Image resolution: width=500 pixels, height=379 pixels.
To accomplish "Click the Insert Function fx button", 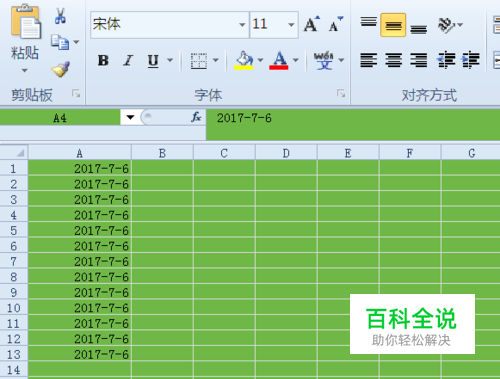I will [x=196, y=117].
